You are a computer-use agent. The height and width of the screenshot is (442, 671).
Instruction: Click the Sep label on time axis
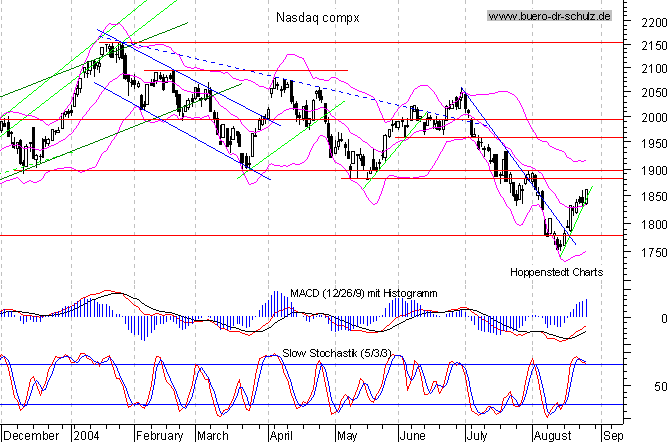tap(612, 436)
